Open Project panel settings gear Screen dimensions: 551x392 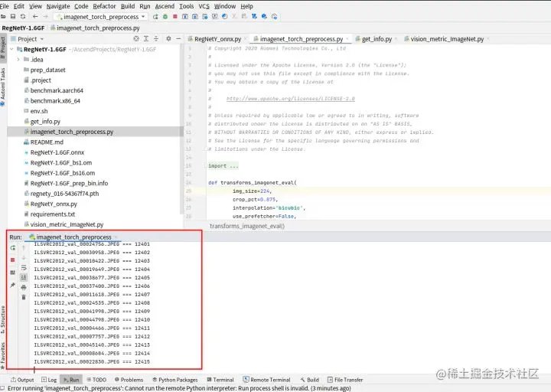[x=168, y=39]
